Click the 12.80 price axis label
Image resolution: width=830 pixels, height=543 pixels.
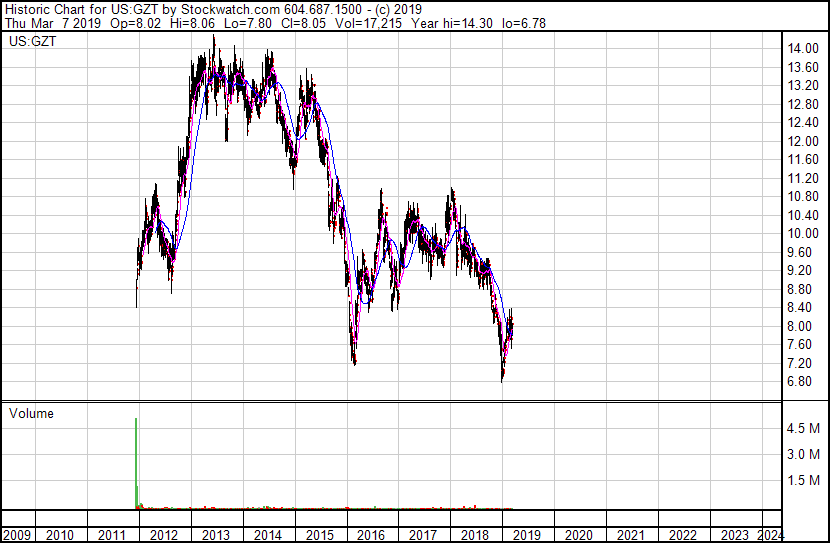(x=803, y=104)
